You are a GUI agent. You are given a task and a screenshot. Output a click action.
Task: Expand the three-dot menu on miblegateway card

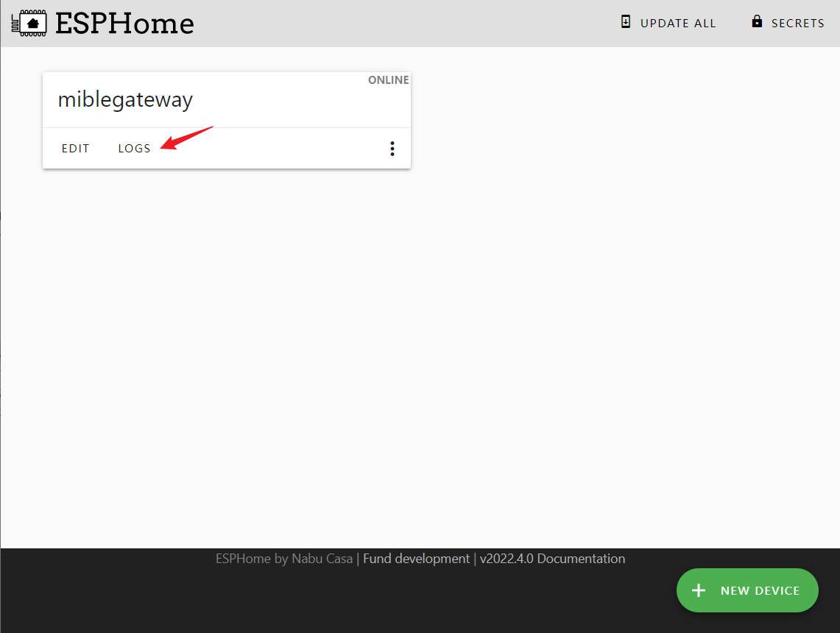pyautogui.click(x=392, y=149)
